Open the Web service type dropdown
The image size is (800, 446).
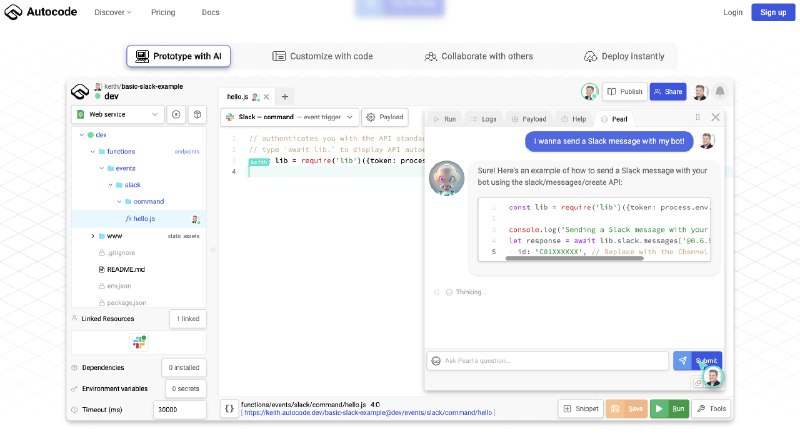click(x=118, y=114)
